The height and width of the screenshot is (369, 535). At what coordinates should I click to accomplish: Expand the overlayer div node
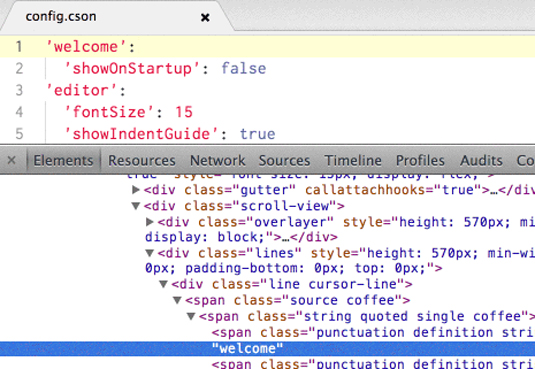(149, 222)
